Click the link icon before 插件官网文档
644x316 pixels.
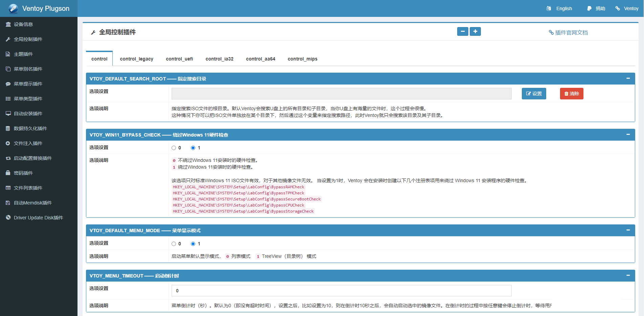551,32
